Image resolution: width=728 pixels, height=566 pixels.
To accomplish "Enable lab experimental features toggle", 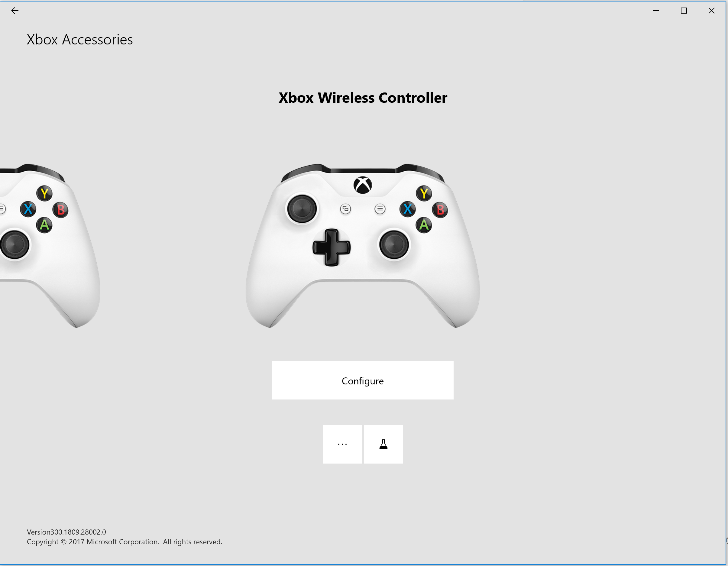I will [x=383, y=444].
